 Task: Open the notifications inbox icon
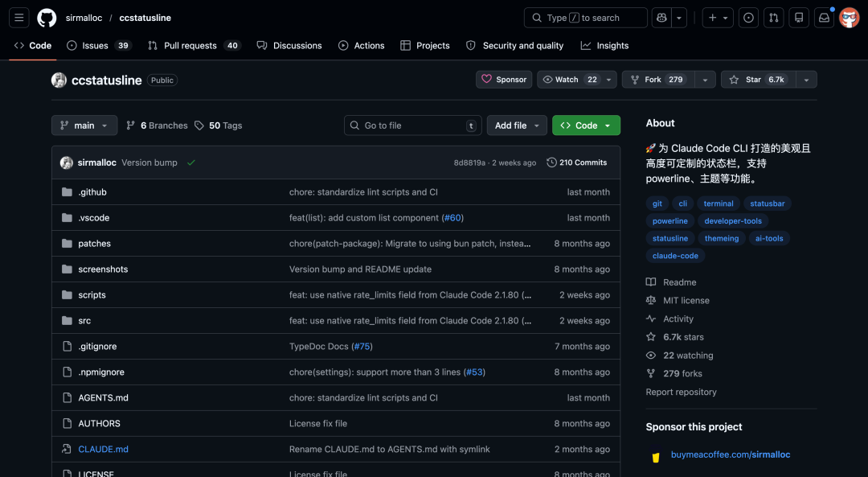click(x=823, y=17)
